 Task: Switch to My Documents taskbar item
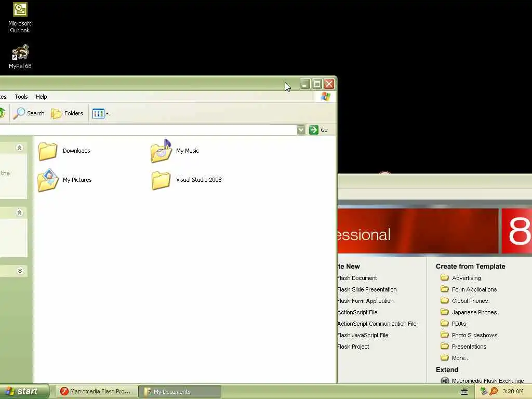coord(180,392)
